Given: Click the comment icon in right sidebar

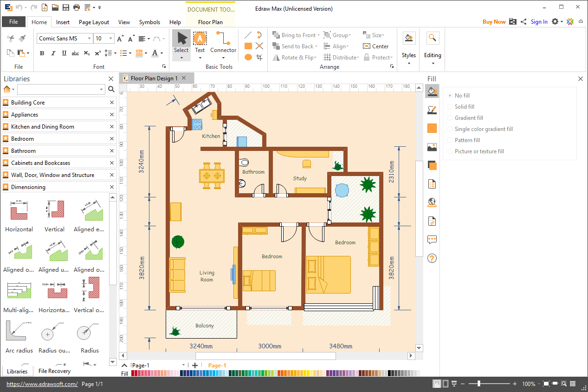Looking at the screenshot, I should tap(432, 240).
